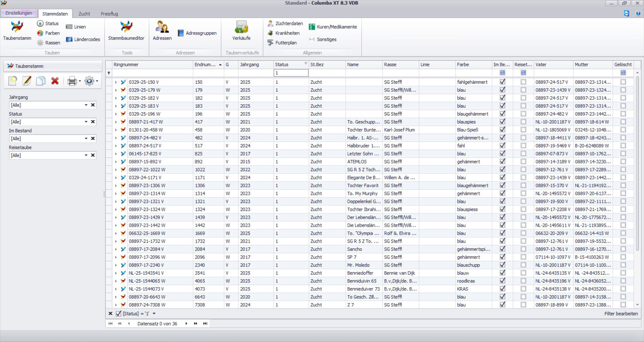Open the Jahrgang filter dropdown

[x=86, y=105]
